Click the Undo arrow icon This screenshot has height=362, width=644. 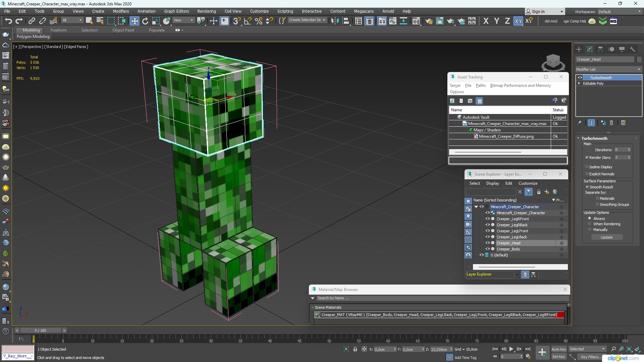pos(8,21)
